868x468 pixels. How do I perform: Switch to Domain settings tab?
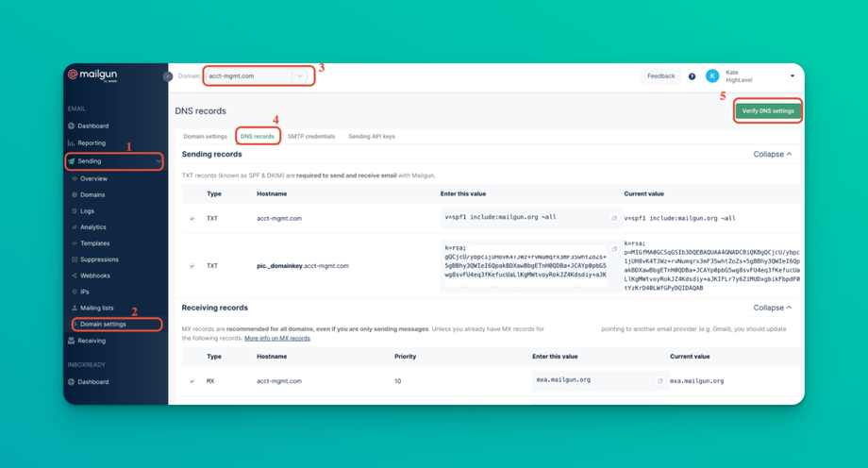click(x=205, y=136)
